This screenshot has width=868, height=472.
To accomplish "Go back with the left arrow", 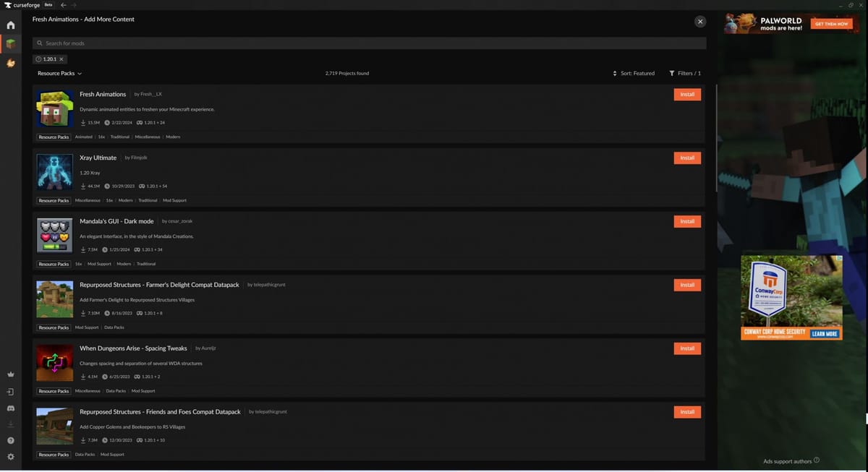I will point(63,5).
